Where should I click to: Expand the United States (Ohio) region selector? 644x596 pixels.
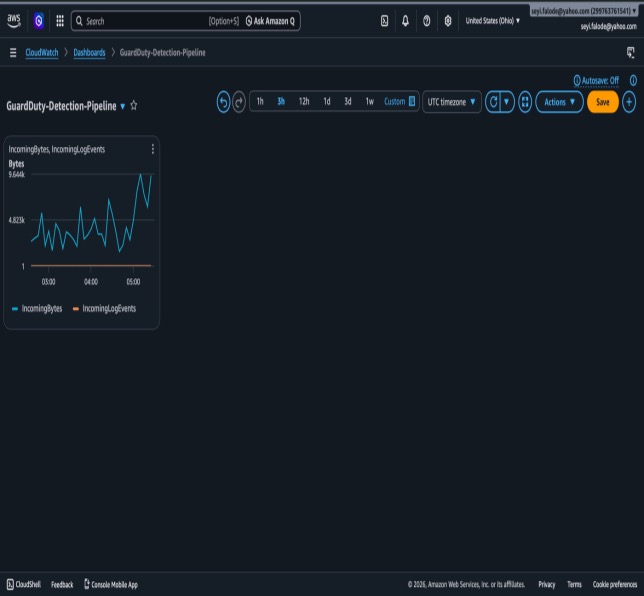point(492,21)
